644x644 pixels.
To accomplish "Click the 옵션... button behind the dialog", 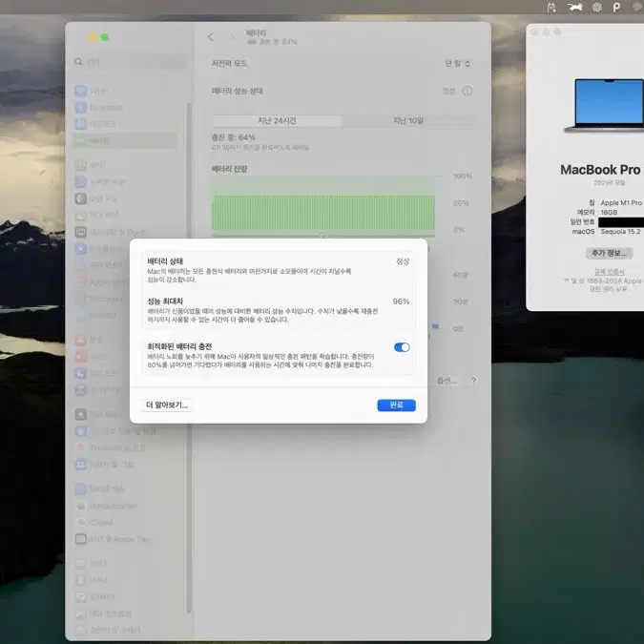I will click(x=447, y=381).
